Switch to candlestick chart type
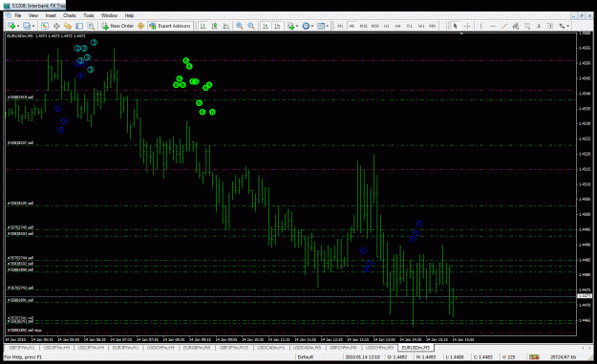Viewport: 597px width, 364px height. click(215, 26)
